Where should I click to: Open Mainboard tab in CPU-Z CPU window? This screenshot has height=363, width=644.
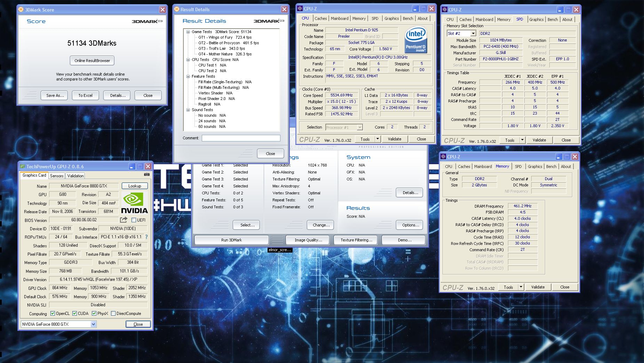(340, 18)
